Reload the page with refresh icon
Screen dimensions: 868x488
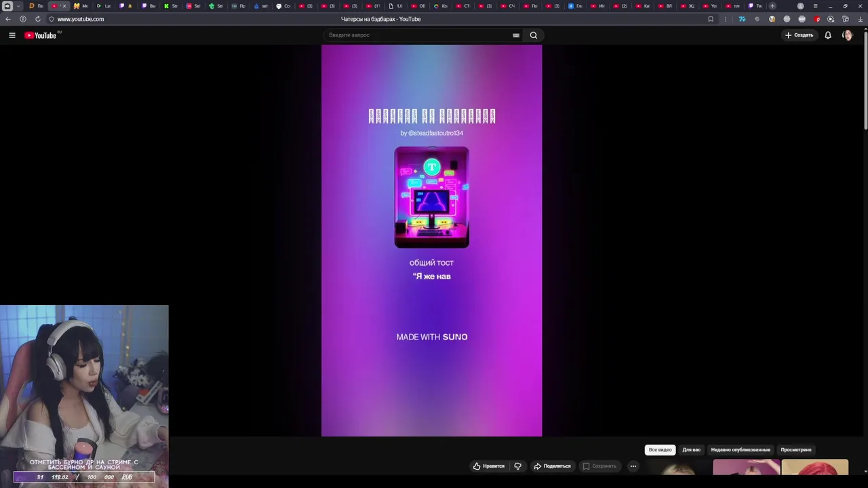[37, 19]
